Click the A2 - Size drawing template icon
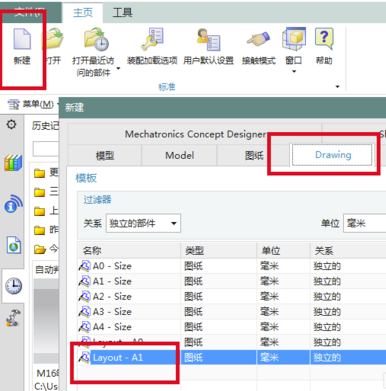The width and height of the screenshot is (386, 391). point(85,297)
